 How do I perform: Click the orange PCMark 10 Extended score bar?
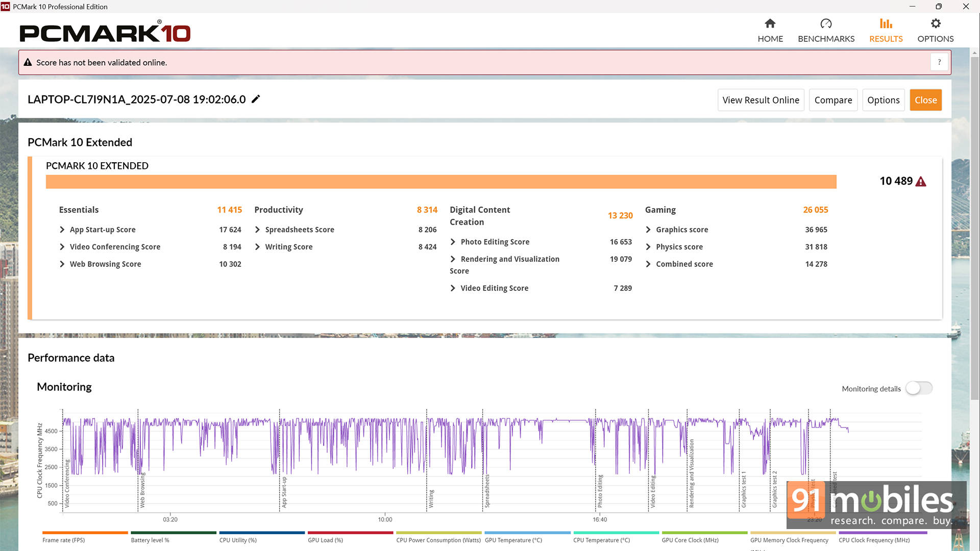tap(441, 182)
